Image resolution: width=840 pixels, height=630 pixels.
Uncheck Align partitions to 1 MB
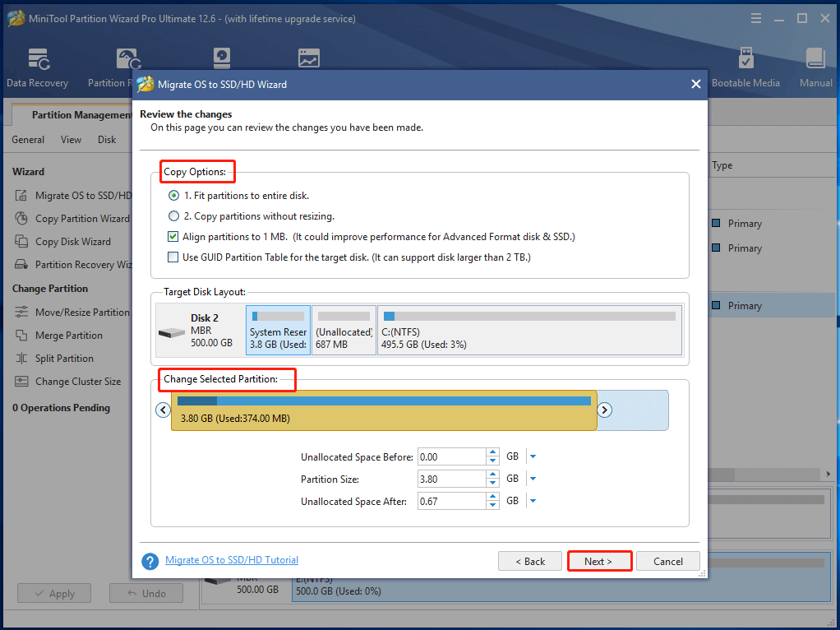(173, 237)
